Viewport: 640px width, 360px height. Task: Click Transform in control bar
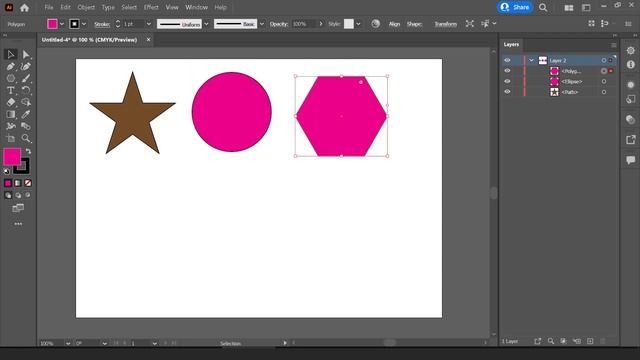pos(445,24)
